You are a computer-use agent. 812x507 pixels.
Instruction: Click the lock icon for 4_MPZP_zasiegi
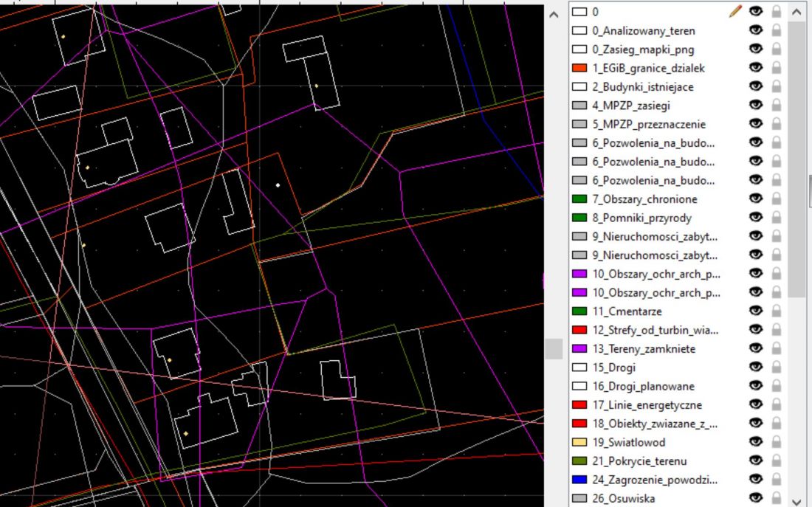pyautogui.click(x=777, y=105)
